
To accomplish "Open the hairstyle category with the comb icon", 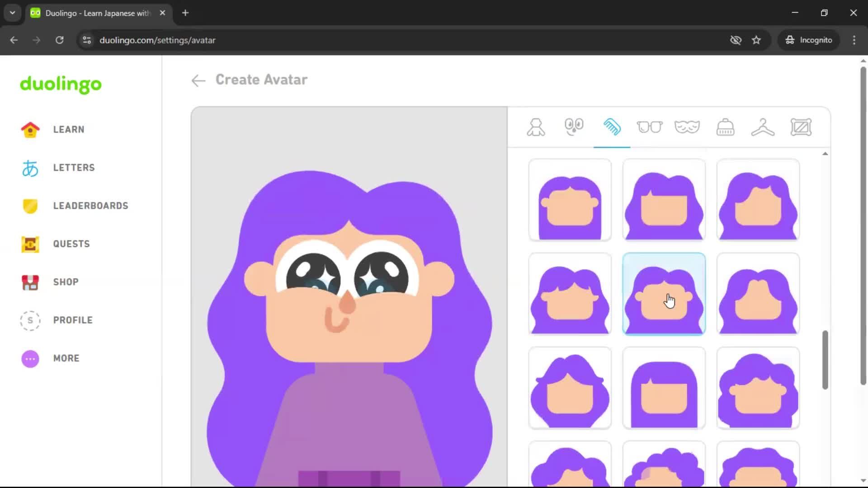I will [612, 127].
